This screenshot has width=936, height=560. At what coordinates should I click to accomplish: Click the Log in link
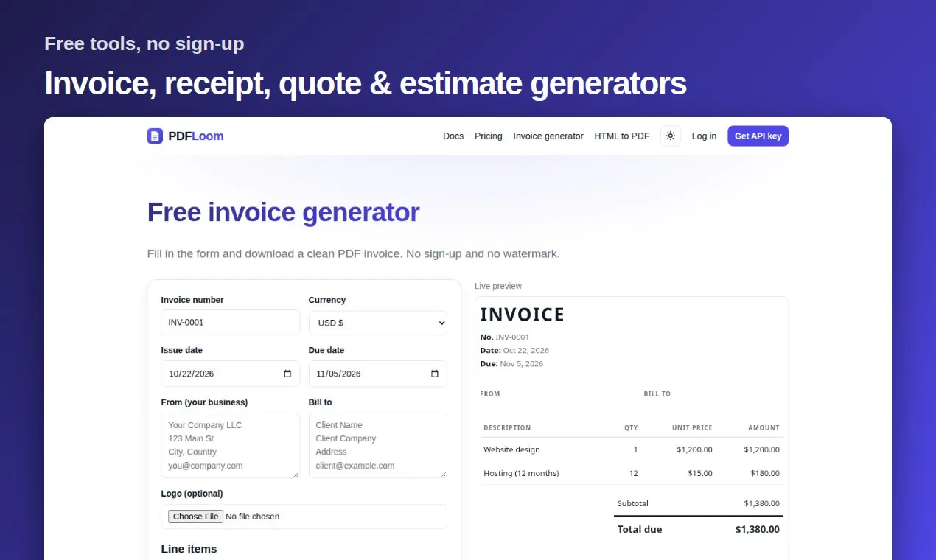[x=704, y=136]
